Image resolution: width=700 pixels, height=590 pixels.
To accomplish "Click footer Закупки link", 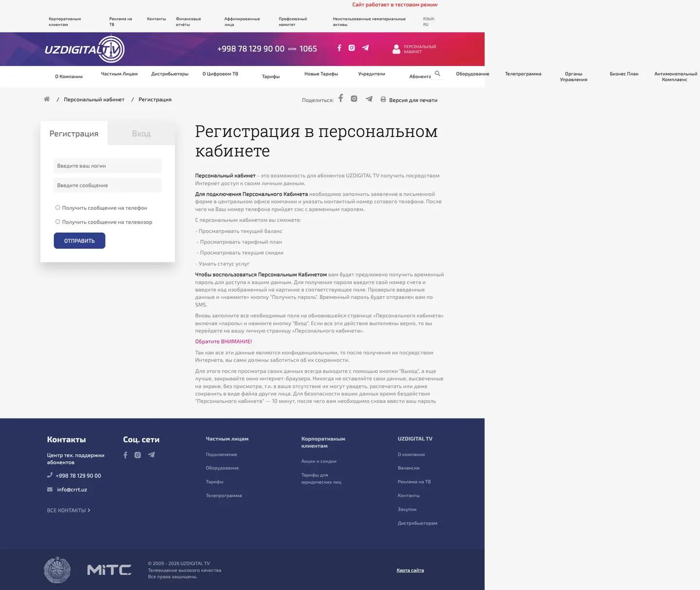I will pyautogui.click(x=407, y=509).
